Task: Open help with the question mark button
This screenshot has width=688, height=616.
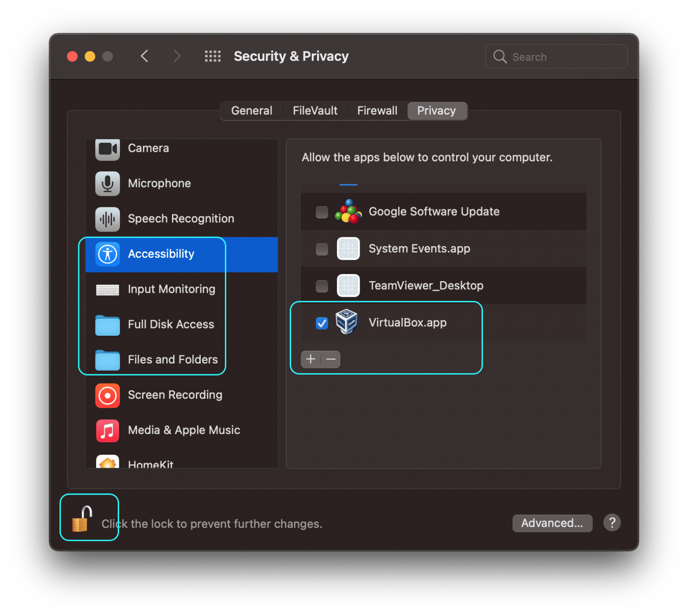Action: pos(612,522)
